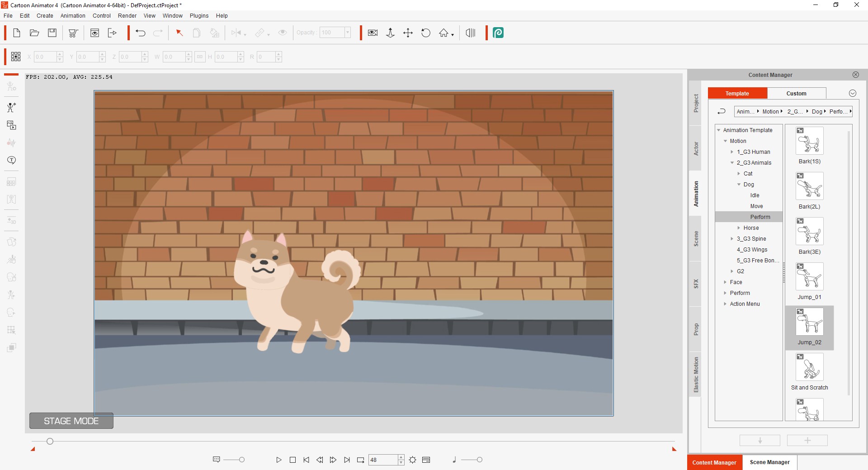The height and width of the screenshot is (470, 868).
Task: Click the apply down-arrow button
Action: (x=760, y=441)
